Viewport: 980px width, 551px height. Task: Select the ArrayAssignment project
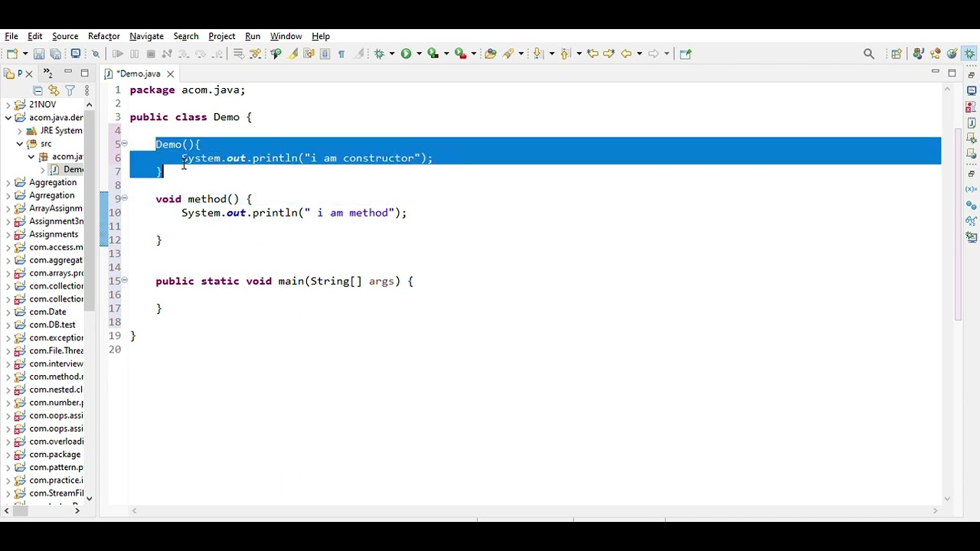pos(55,208)
